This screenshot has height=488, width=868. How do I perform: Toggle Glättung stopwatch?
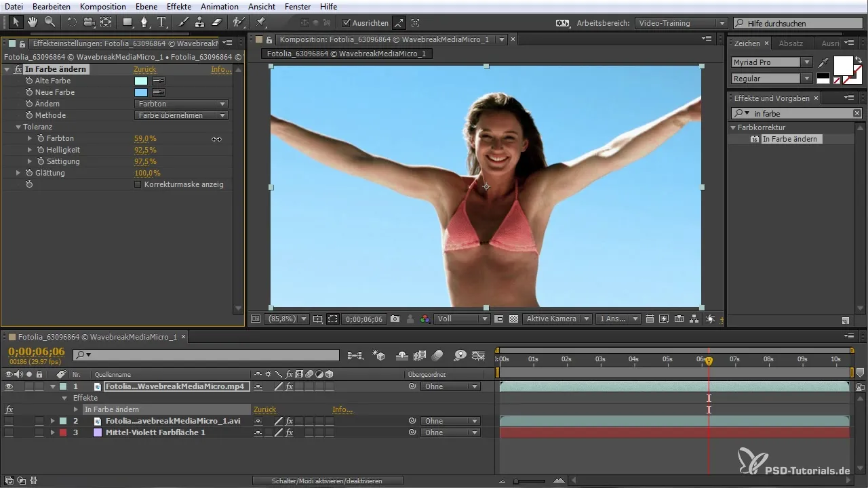tap(29, 173)
